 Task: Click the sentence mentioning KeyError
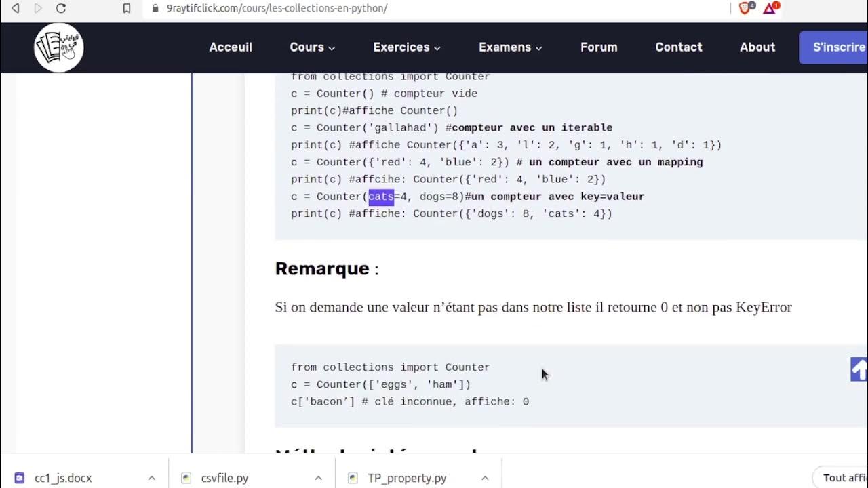click(533, 307)
